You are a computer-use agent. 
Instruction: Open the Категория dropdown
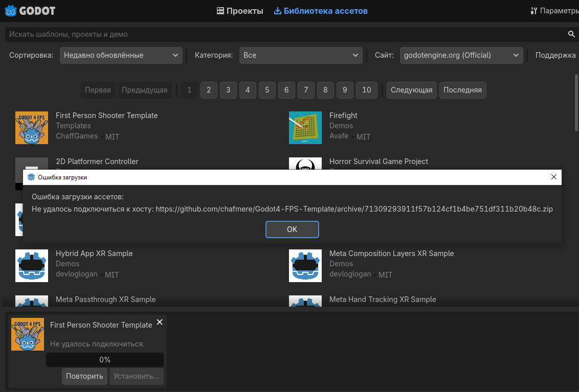301,55
